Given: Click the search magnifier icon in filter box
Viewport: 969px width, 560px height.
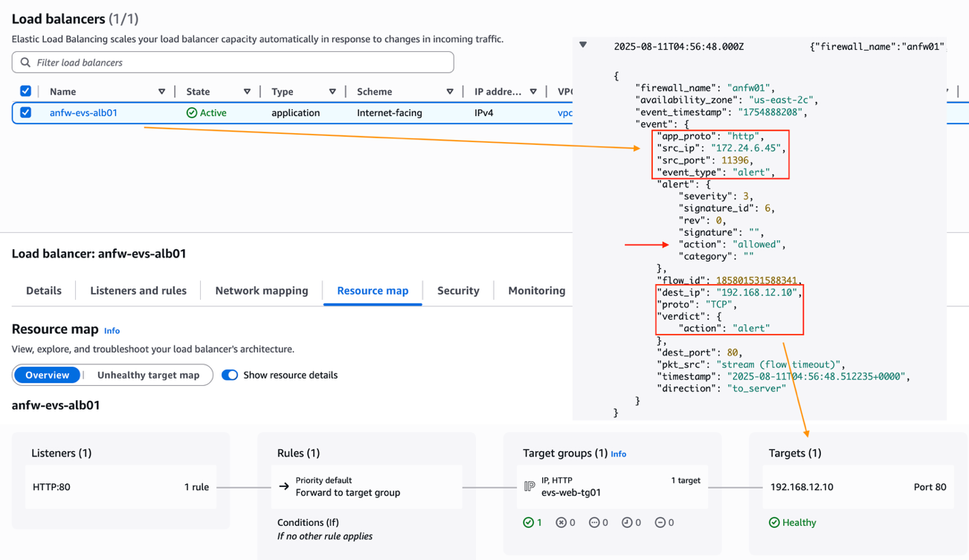Looking at the screenshot, I should click(x=25, y=62).
